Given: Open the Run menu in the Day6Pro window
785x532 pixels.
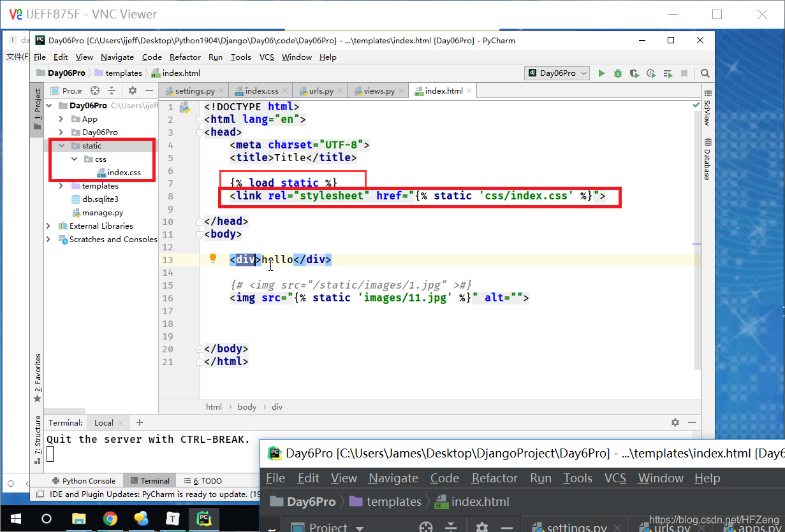Looking at the screenshot, I should (540, 478).
